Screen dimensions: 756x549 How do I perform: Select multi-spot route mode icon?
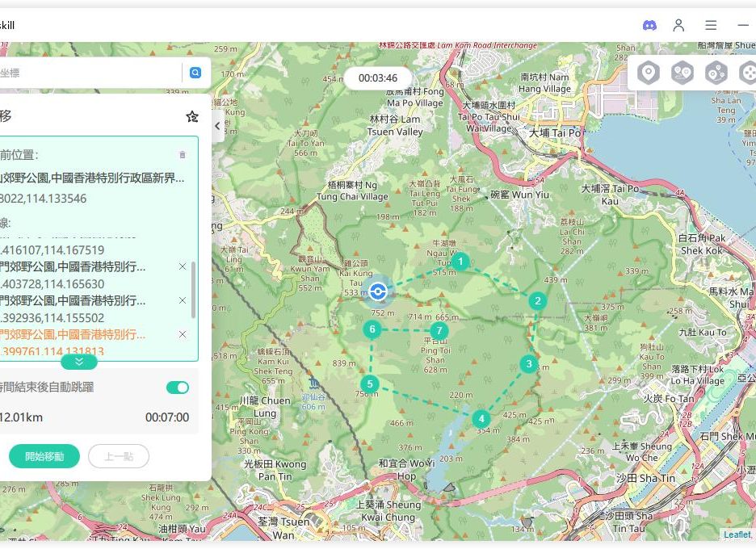(x=716, y=73)
